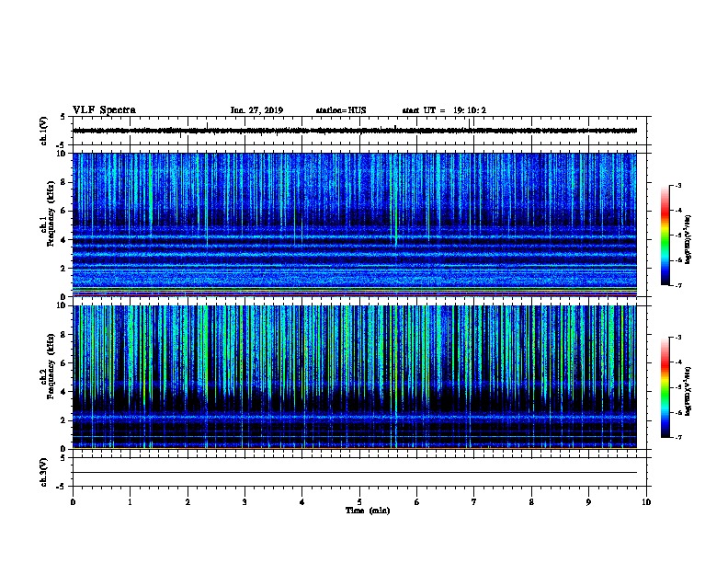This screenshot has width=728, height=563.
Task: Click time axis tick label "5"
Action: tap(359, 502)
